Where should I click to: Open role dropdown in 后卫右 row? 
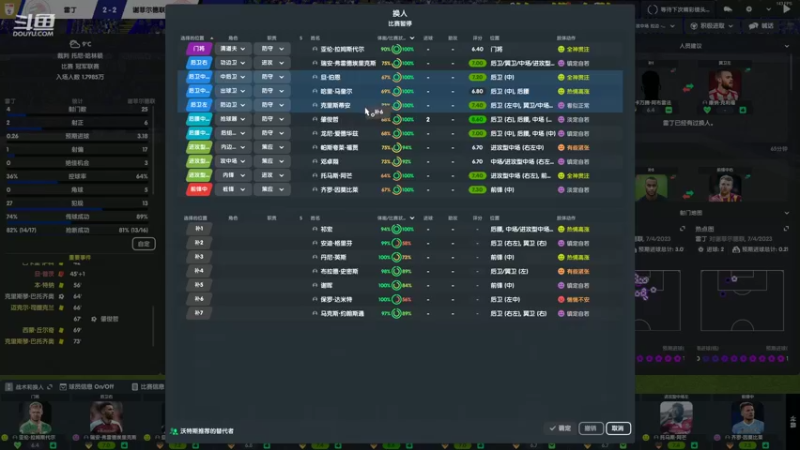click(233, 63)
